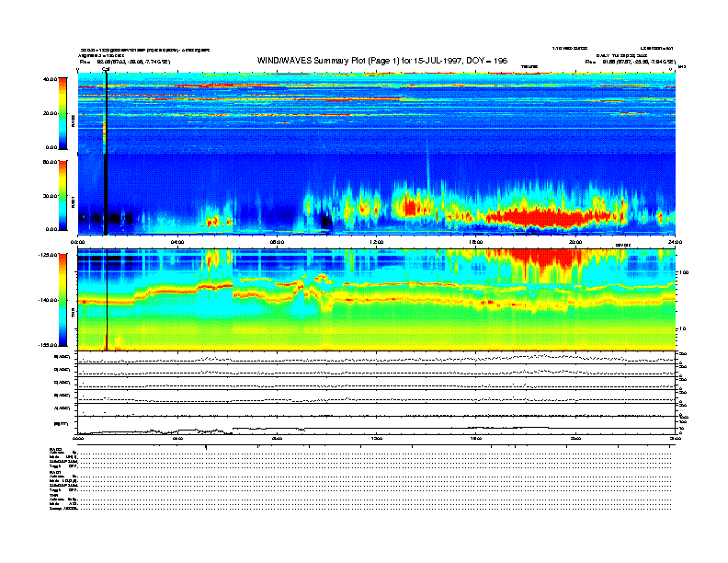
Task: Click the TNR color scale bar
Action: 63,300
